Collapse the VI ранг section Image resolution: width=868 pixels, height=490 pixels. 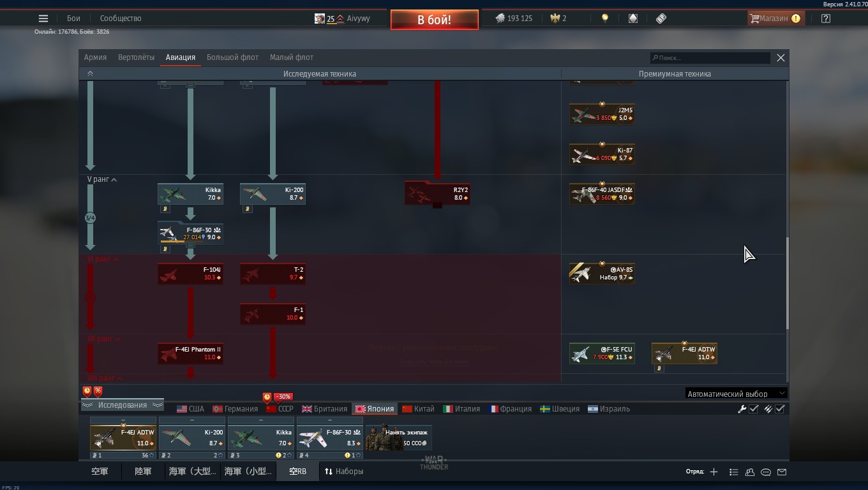click(x=102, y=260)
